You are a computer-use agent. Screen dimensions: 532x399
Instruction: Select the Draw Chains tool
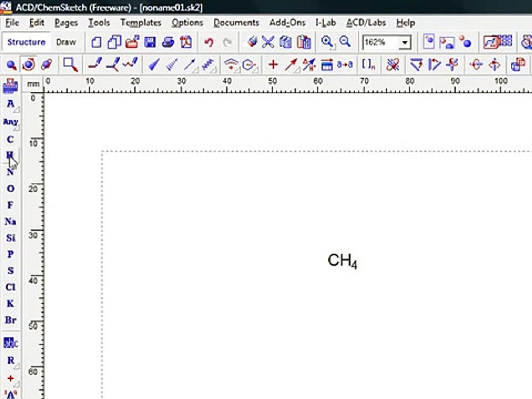click(130, 64)
